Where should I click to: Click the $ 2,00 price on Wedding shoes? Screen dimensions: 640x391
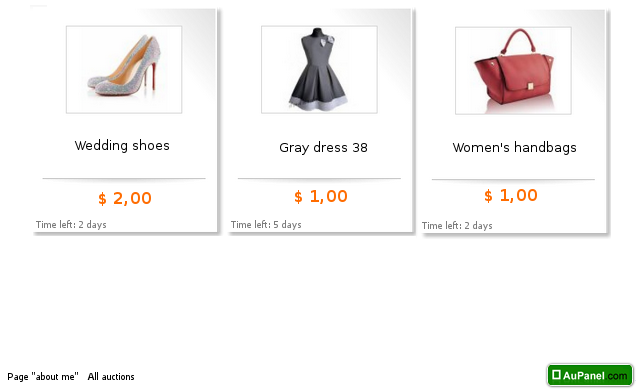(x=125, y=198)
